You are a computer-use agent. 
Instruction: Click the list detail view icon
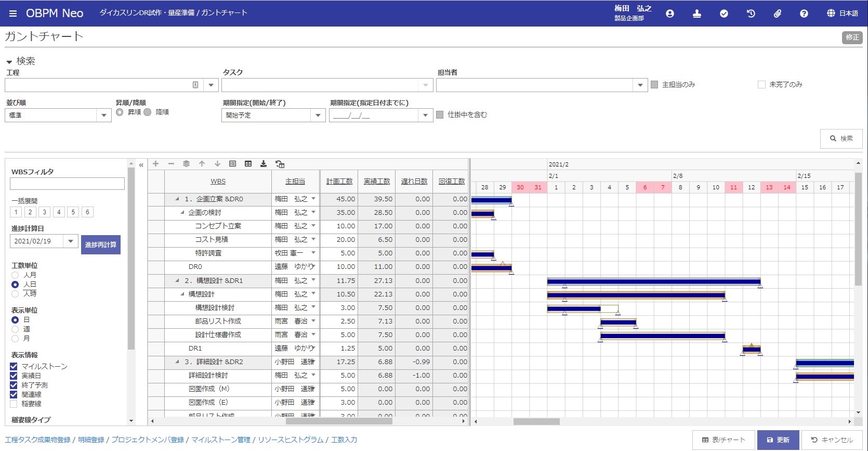232,164
